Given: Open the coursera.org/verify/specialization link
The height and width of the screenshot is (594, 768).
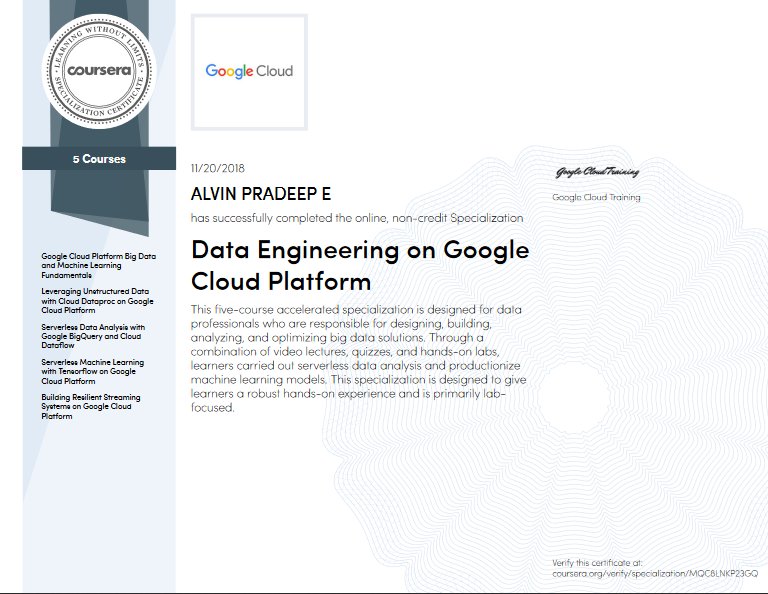Looking at the screenshot, I should [x=655, y=573].
